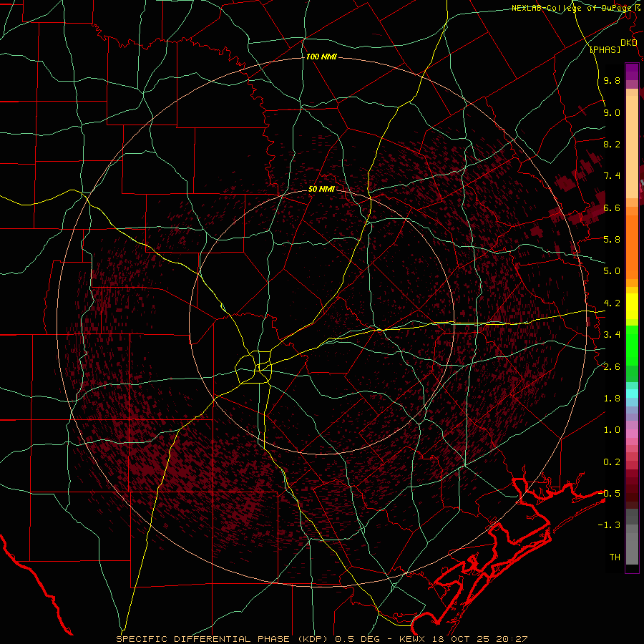The height and width of the screenshot is (644, 644).
Task: Click the 6.6 scale value
Action: [x=612, y=208]
